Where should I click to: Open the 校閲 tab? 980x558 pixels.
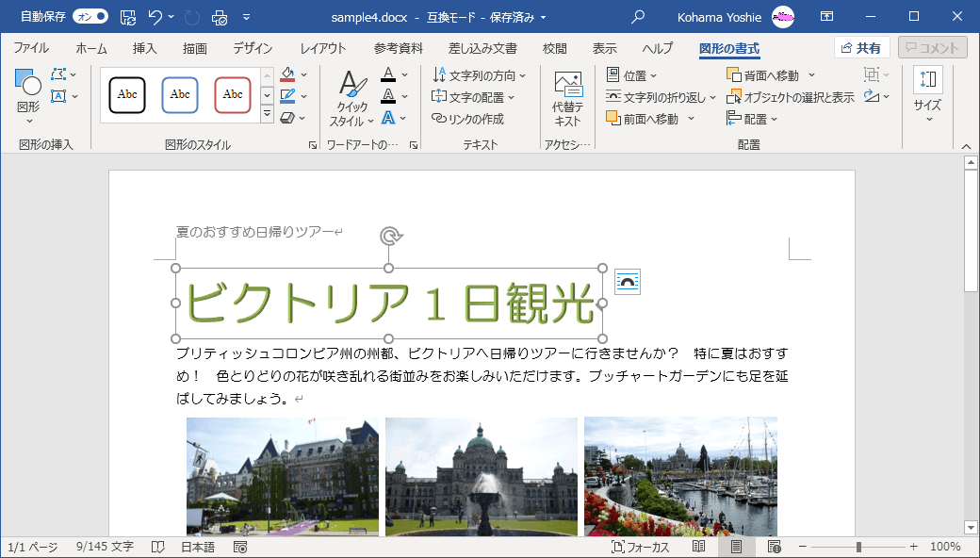554,48
